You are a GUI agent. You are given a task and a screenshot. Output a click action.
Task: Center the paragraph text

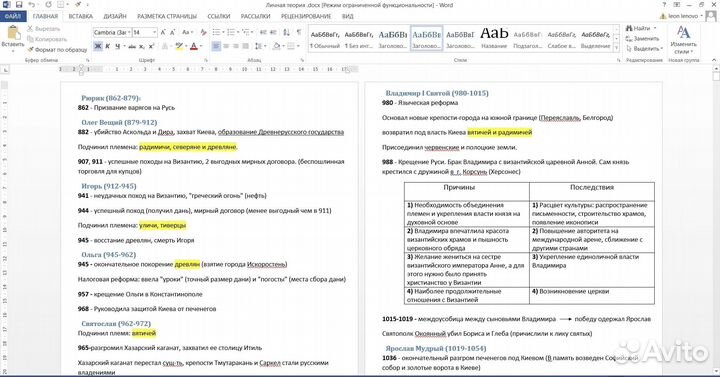(x=226, y=46)
